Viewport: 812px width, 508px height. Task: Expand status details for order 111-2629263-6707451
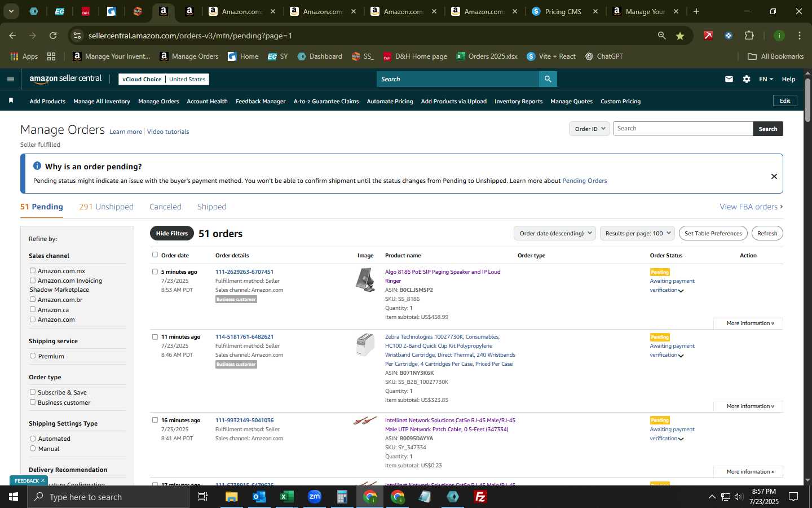click(681, 291)
